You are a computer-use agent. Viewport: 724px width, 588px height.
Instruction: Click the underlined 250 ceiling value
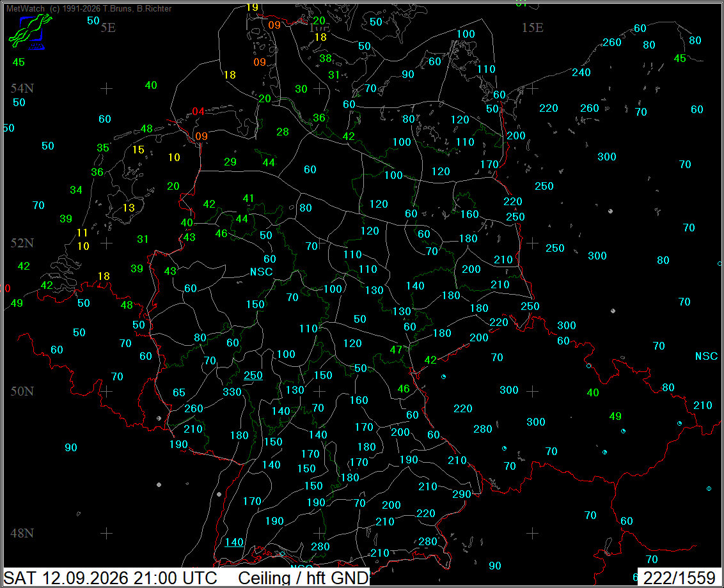tap(253, 375)
